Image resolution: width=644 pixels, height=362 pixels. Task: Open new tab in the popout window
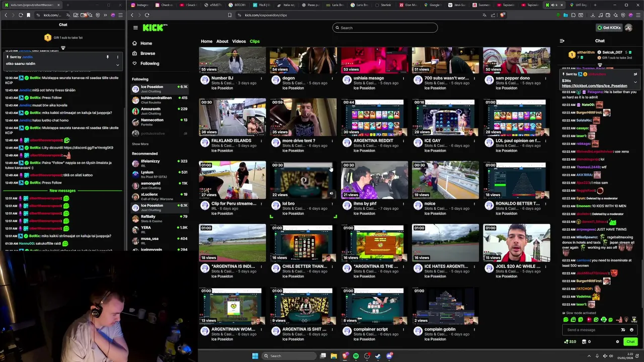pyautogui.click(x=68, y=5)
